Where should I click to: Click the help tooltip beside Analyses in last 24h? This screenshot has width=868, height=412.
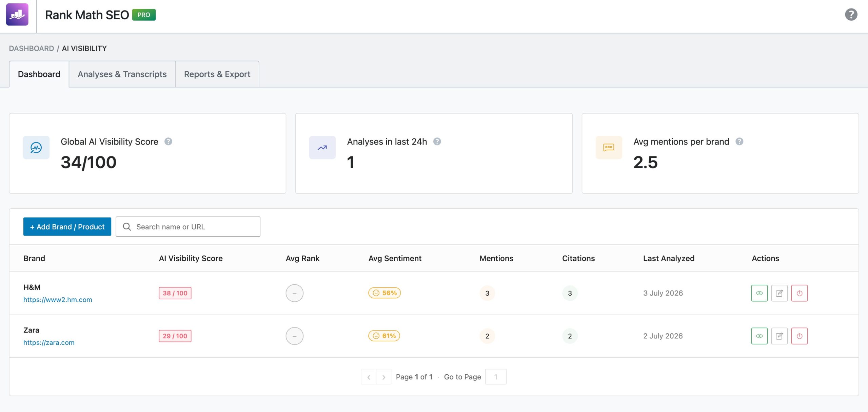tap(437, 142)
